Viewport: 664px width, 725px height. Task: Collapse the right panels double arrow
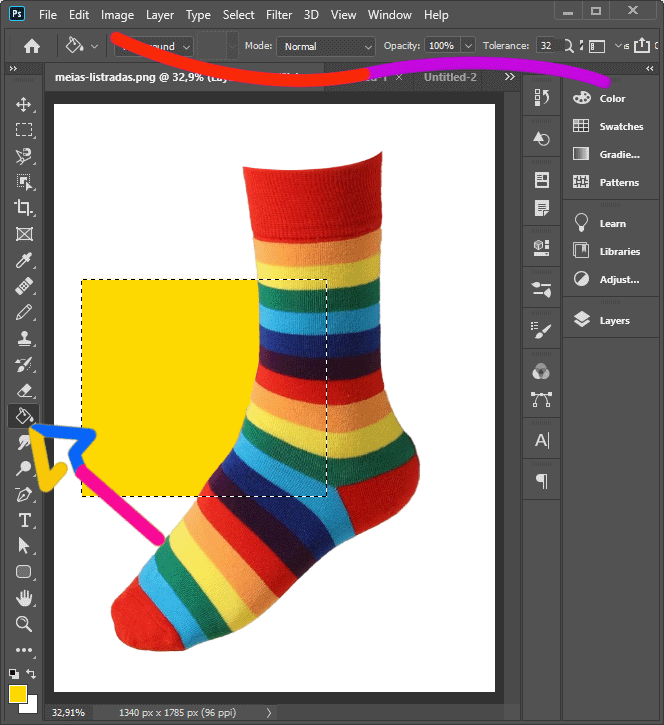point(650,68)
